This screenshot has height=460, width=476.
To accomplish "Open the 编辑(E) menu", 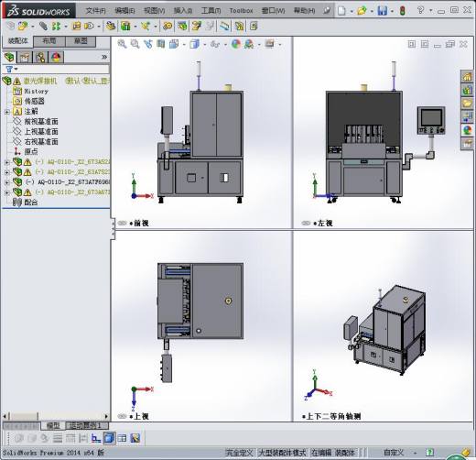I will click(124, 11).
